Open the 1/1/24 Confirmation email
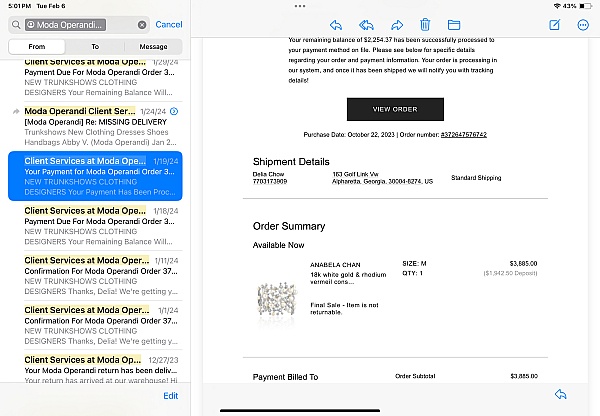Viewport: 600px width, 416px height. click(x=95, y=325)
